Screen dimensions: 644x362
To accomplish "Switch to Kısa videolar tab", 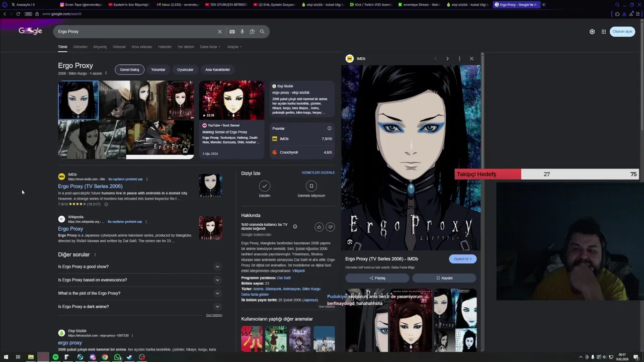I will pyautogui.click(x=142, y=47).
